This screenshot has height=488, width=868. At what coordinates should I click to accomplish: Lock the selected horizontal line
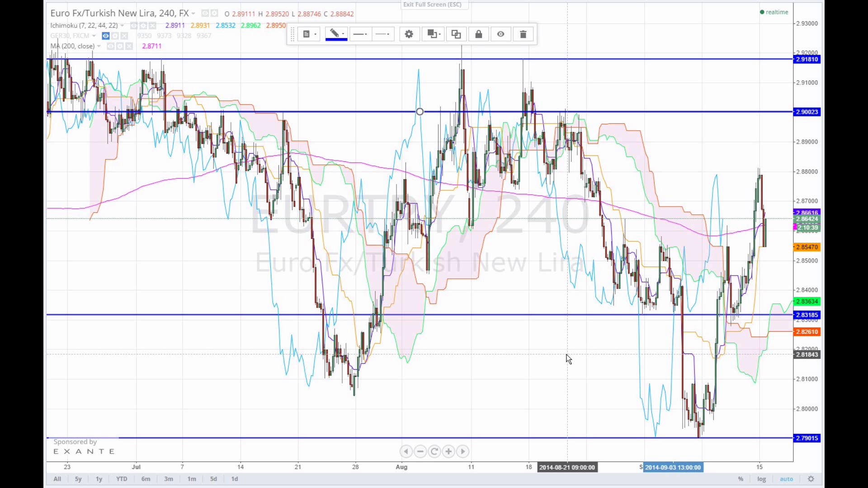click(478, 34)
